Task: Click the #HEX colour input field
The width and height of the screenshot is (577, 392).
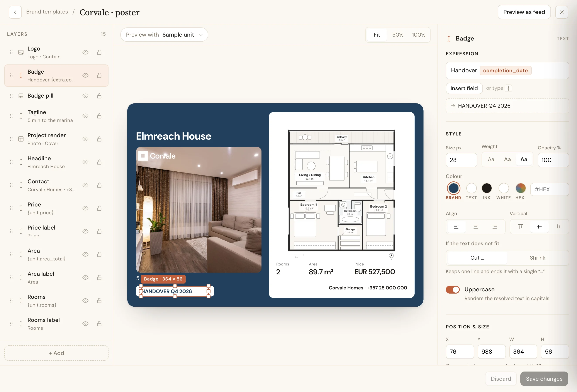Action: tap(550, 189)
